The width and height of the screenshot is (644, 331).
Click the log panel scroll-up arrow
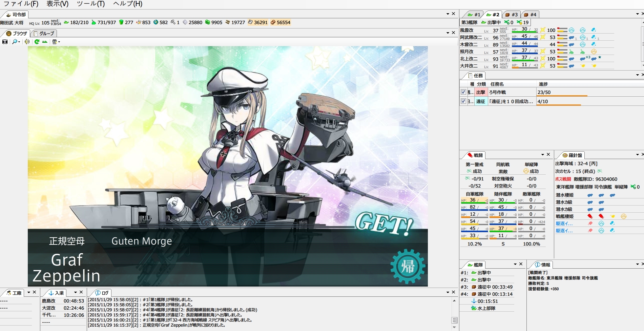[x=455, y=300]
